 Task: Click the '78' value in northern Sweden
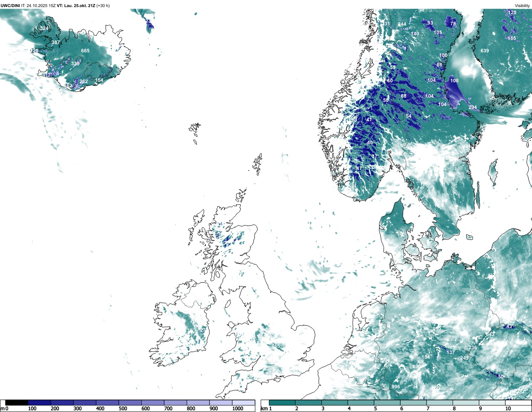(453, 24)
